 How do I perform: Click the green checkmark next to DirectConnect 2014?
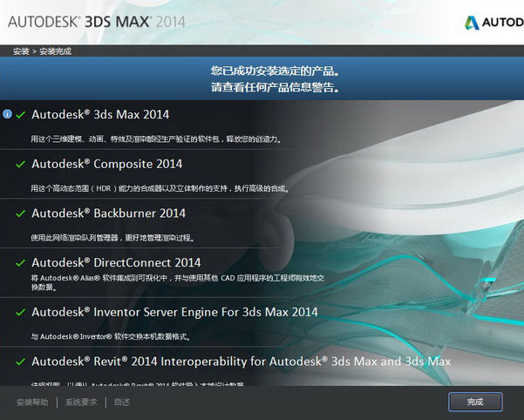coord(21,263)
